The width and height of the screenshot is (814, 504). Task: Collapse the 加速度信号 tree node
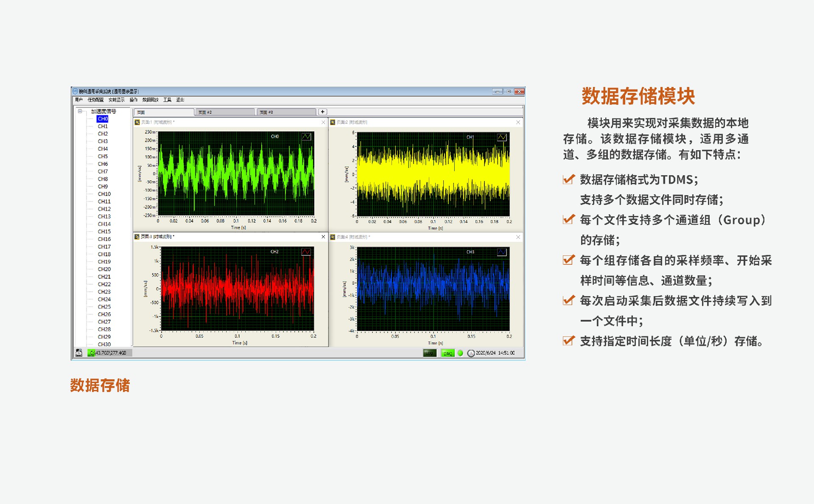tap(80, 111)
